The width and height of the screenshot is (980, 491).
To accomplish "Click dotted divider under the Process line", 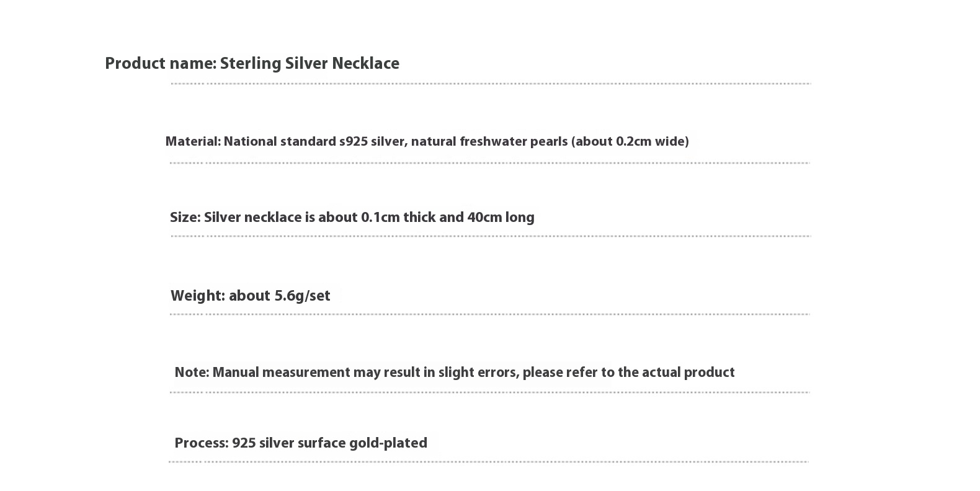I will [489, 462].
